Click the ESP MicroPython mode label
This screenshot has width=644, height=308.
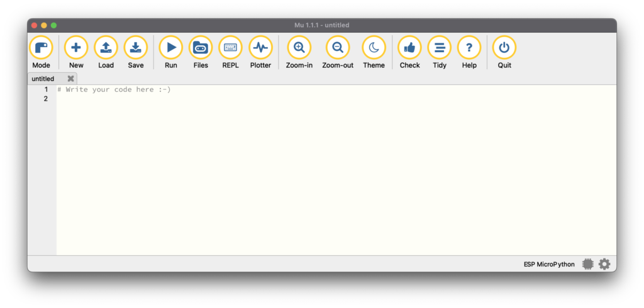pyautogui.click(x=549, y=265)
